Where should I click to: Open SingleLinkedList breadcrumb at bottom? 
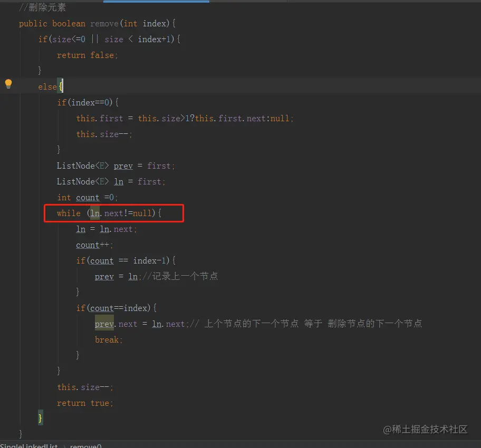pos(29,445)
